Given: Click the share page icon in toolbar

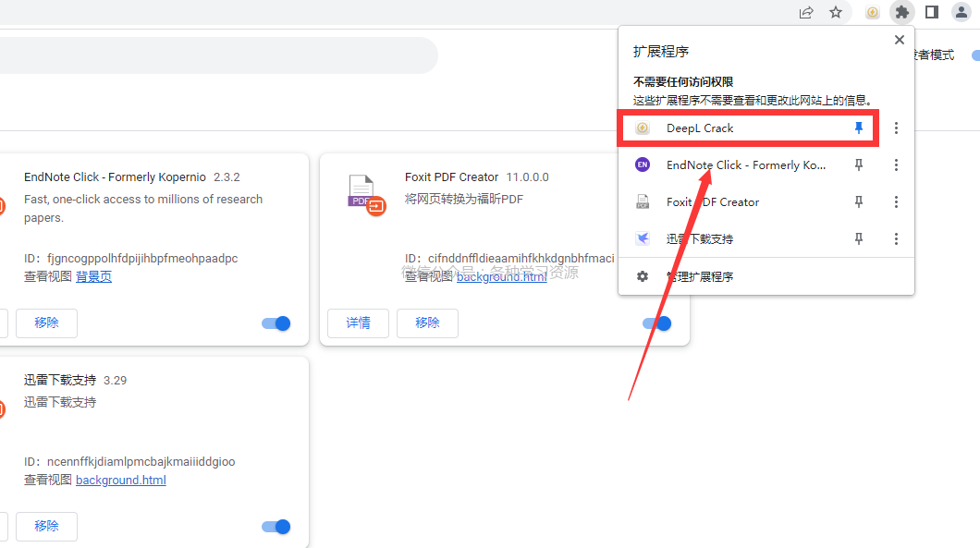Looking at the screenshot, I should (805, 12).
